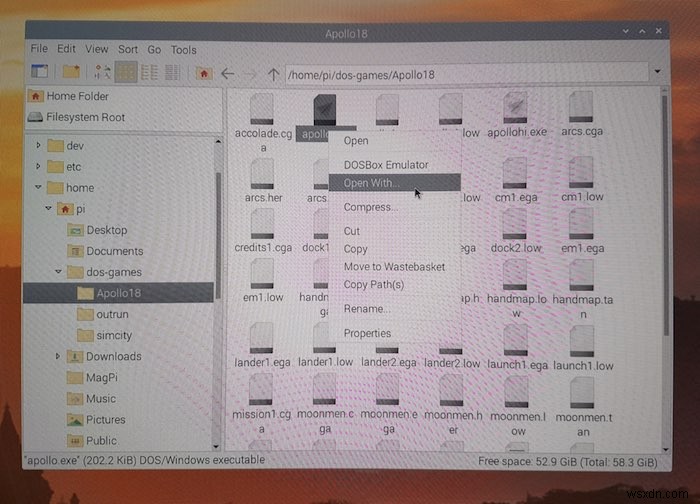Screen dimensions: 700x504
Task: Expand the etc folder tree node
Action: [38, 166]
